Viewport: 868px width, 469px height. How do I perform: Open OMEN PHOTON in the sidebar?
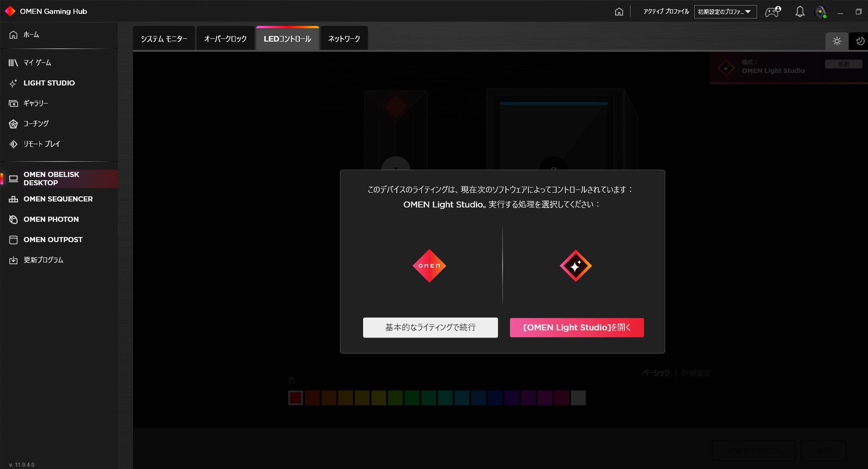(x=51, y=219)
